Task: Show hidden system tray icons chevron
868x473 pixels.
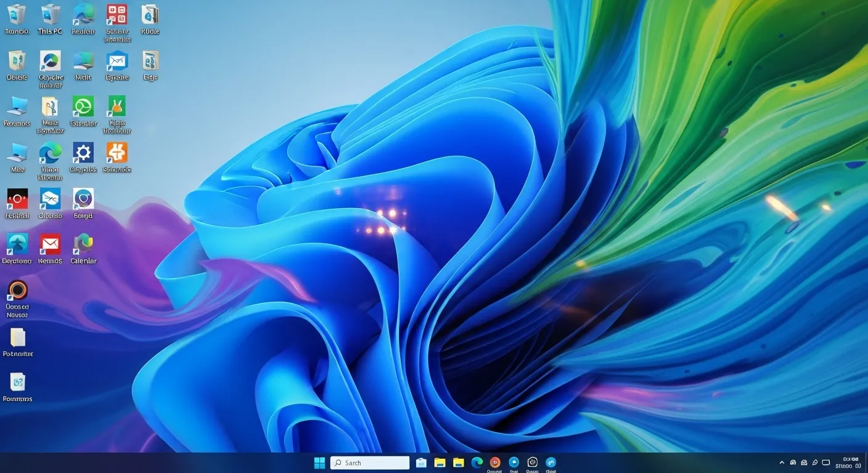Action: [x=782, y=463]
